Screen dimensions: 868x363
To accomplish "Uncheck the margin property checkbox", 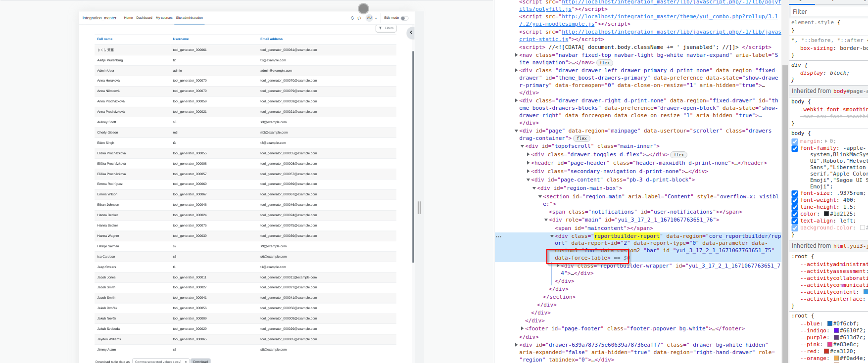I will 795,141.
